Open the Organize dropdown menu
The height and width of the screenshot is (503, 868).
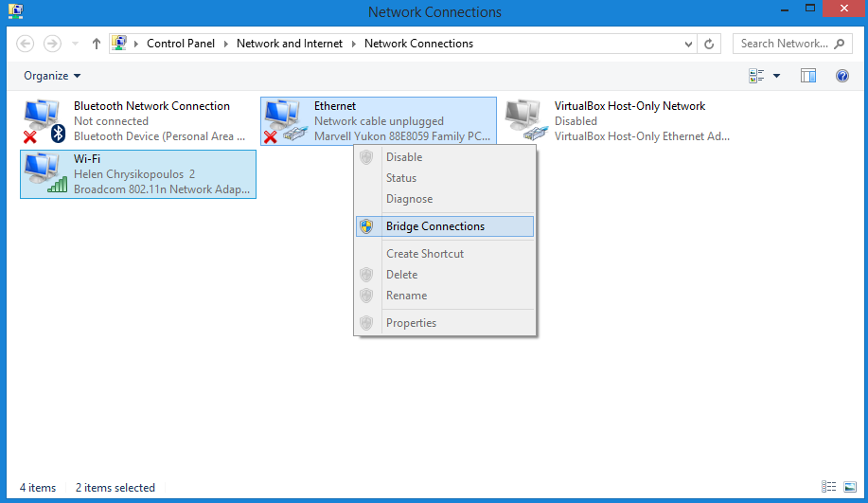(52, 76)
